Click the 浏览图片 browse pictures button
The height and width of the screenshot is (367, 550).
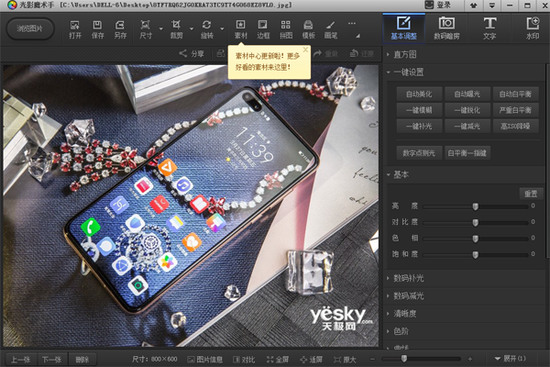(30, 29)
